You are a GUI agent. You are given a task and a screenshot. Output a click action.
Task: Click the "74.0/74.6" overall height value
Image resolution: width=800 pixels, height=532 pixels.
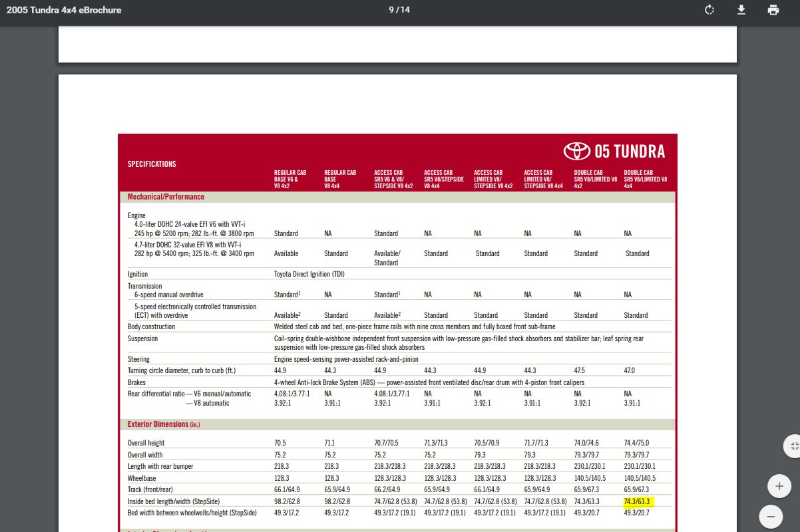click(x=587, y=443)
